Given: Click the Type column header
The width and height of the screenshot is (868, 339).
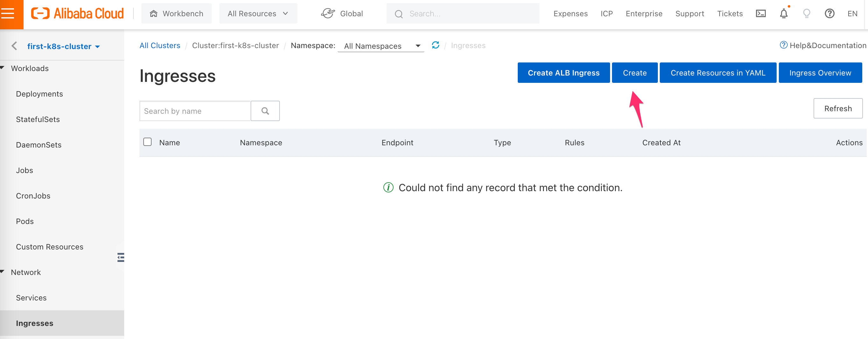Looking at the screenshot, I should point(502,142).
